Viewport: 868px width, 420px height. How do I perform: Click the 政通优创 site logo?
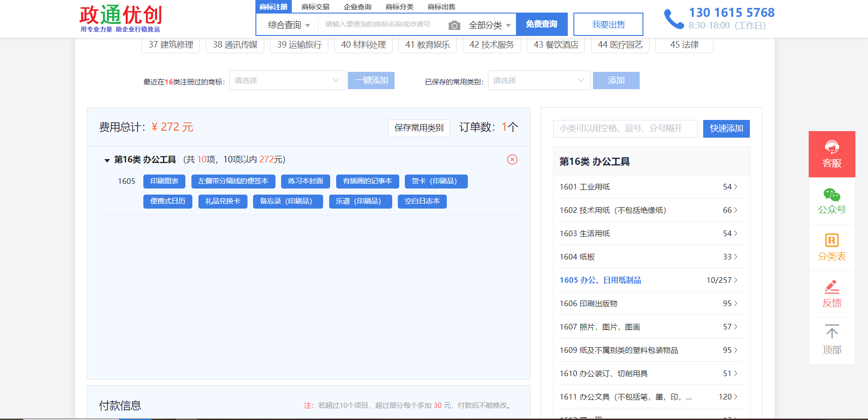tap(120, 19)
